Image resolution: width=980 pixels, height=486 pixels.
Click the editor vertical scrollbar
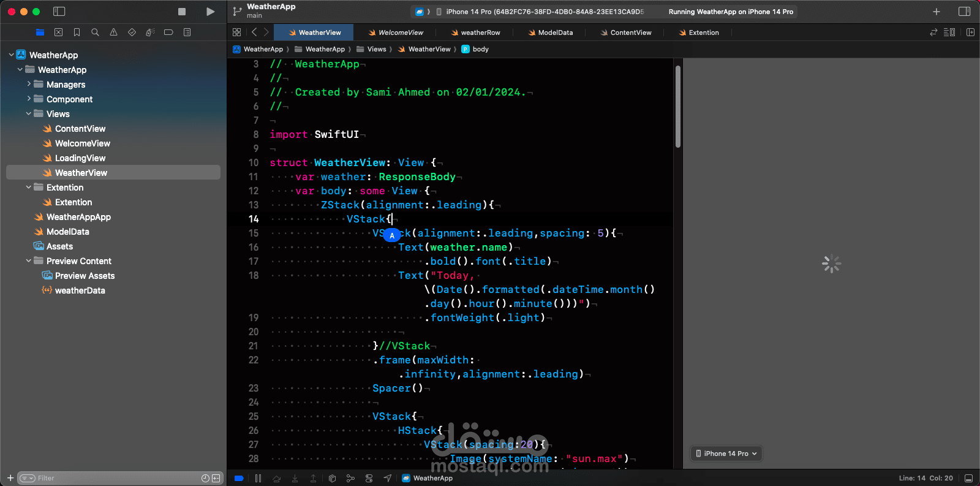678,107
